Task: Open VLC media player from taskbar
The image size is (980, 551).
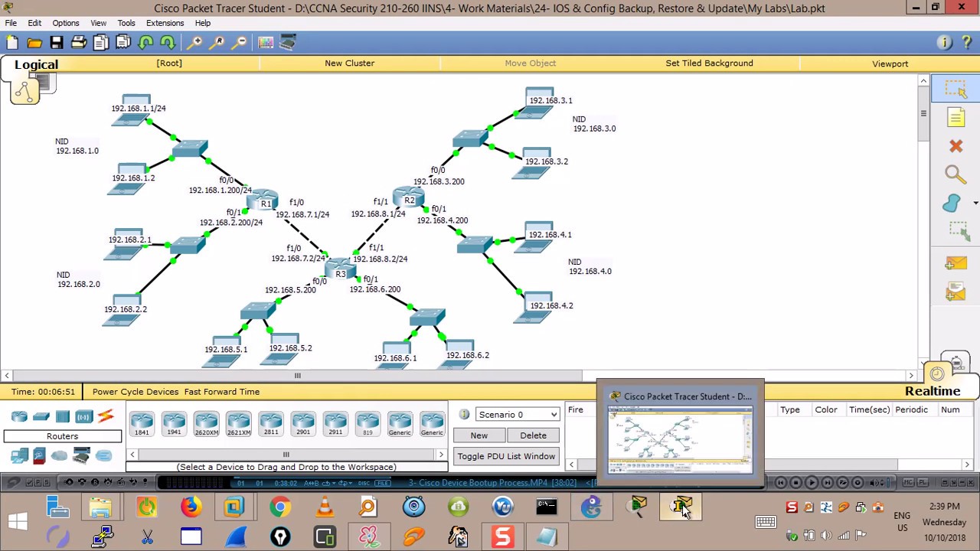Action: (x=325, y=507)
